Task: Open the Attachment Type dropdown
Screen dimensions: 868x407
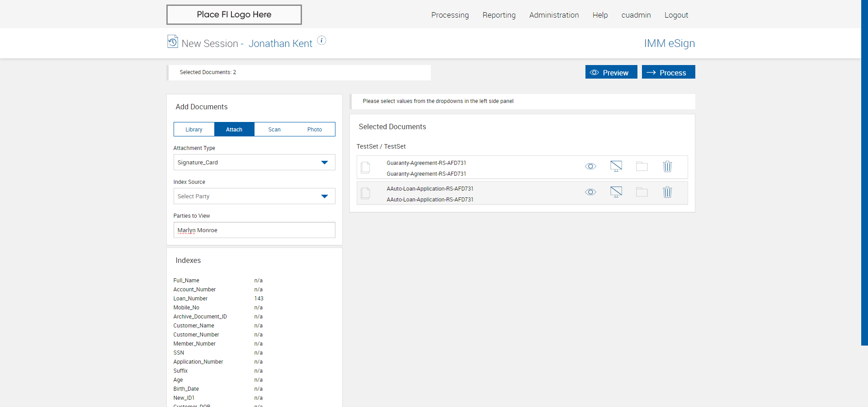Action: (254, 163)
